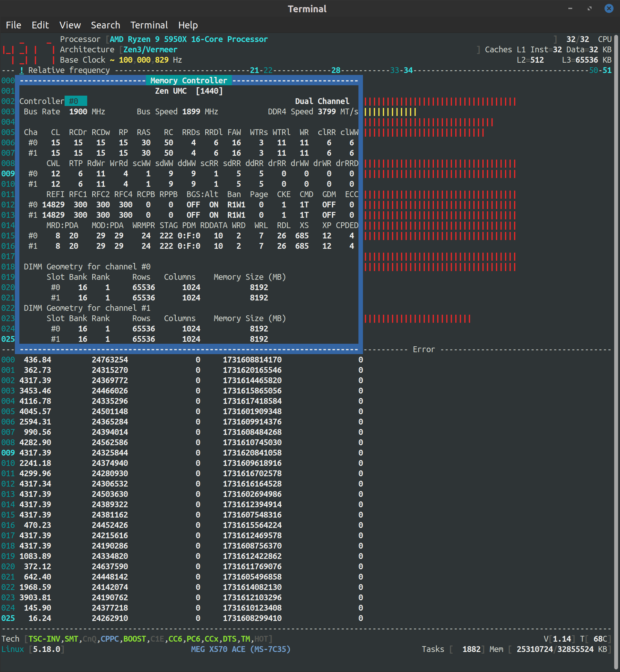Click the highlighted CPU 009 row number in lower list
This screenshot has width=620, height=672.
(x=8, y=453)
